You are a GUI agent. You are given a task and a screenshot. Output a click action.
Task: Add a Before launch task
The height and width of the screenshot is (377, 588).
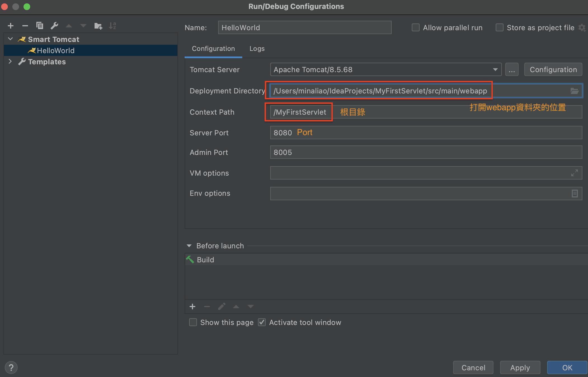pos(192,307)
